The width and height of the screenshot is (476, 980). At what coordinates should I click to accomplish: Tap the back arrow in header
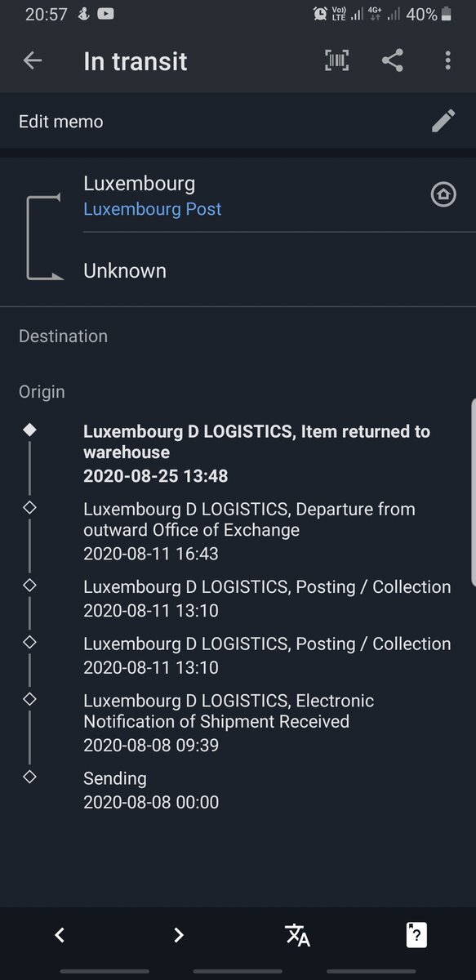pos(33,60)
